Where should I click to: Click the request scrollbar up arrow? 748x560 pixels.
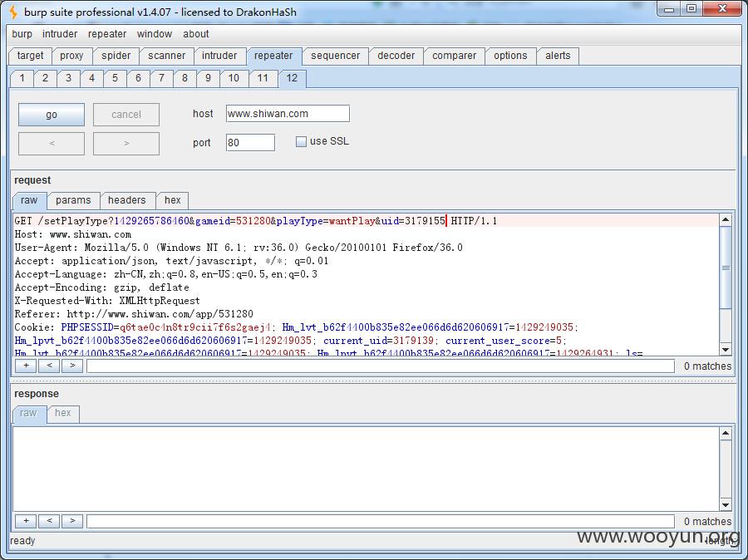pos(726,220)
